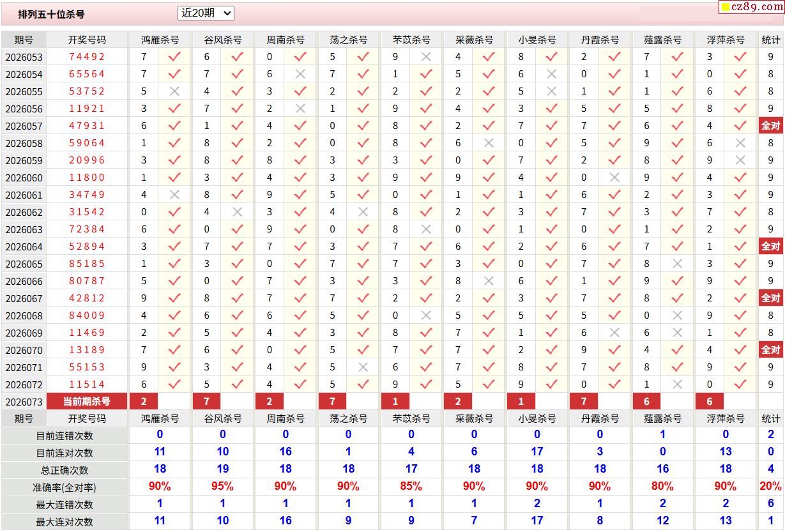Click the cross mark for 荡之杀号 in row 2026062
Viewport: 785px width, 532px height.
coord(363,212)
